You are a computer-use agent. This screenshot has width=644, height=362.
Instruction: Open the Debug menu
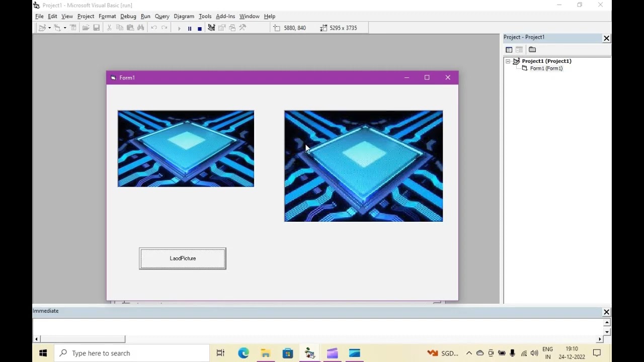pos(128,17)
